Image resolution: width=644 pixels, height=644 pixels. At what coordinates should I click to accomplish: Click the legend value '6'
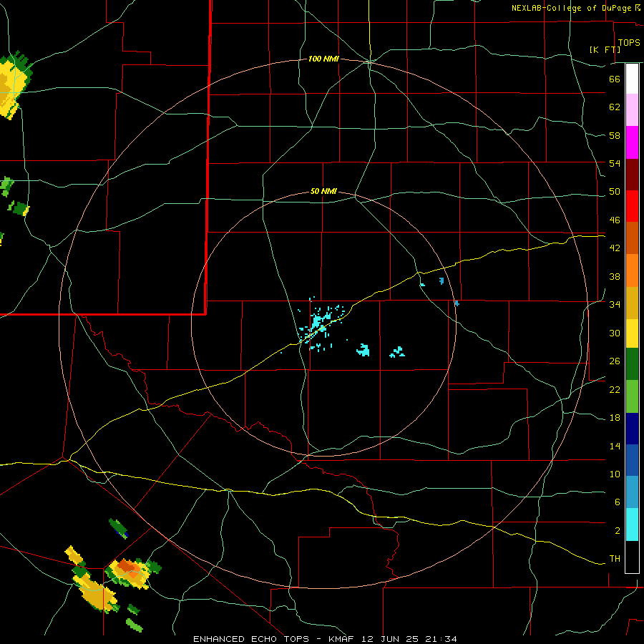pyautogui.click(x=617, y=502)
